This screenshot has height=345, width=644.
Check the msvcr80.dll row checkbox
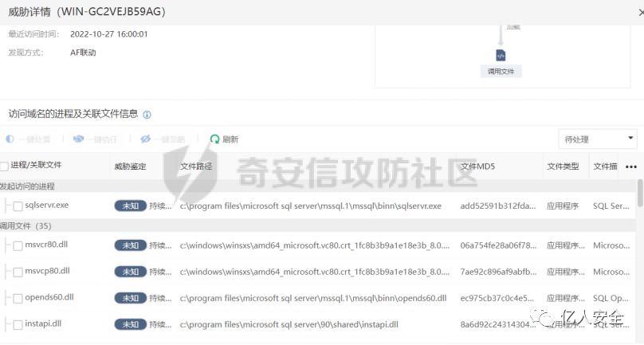(x=18, y=245)
